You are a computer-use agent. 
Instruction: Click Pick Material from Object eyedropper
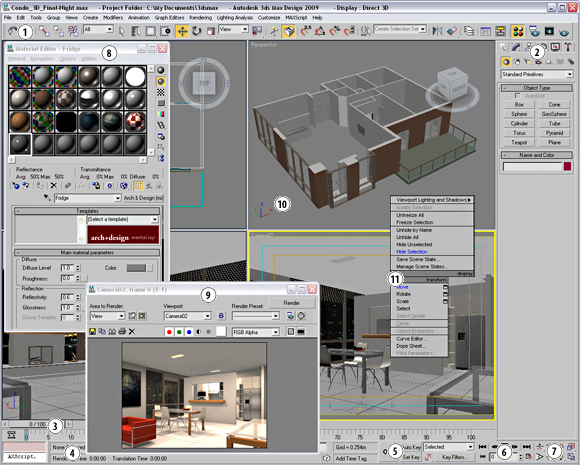click(47, 198)
